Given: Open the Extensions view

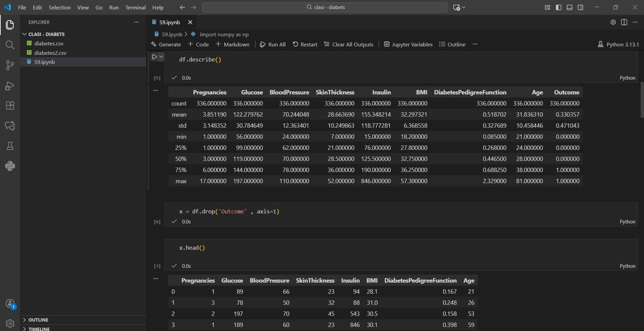Looking at the screenshot, I should pyautogui.click(x=10, y=106).
